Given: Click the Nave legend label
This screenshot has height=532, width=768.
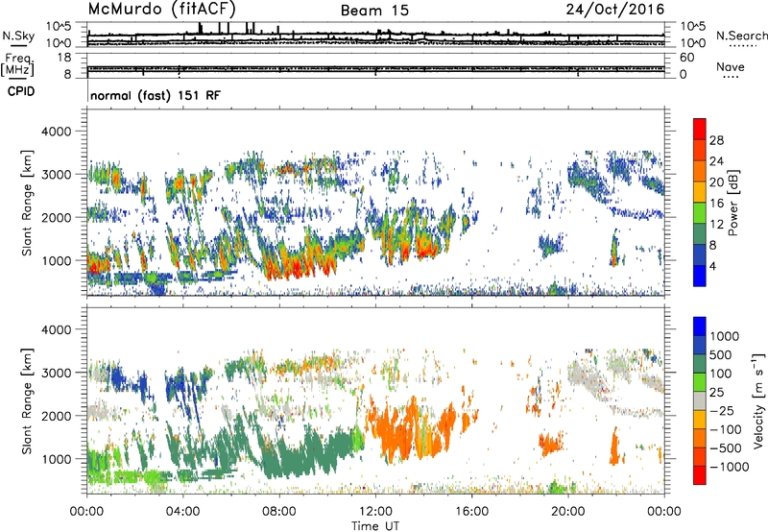Looking at the screenshot, I should tap(731, 67).
